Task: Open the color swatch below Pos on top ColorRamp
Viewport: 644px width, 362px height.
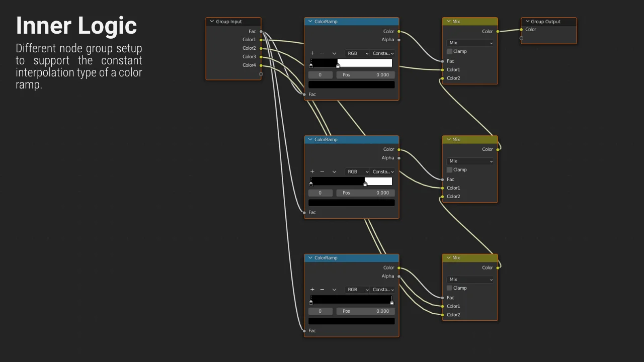Action: [351, 84]
